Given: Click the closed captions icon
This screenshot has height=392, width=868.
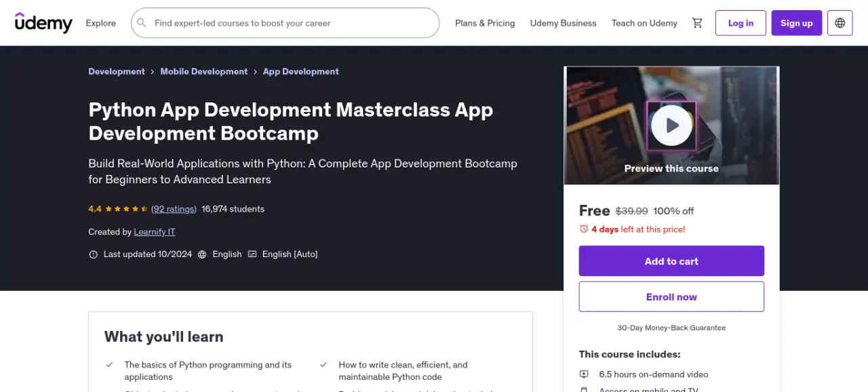Looking at the screenshot, I should pos(252,254).
